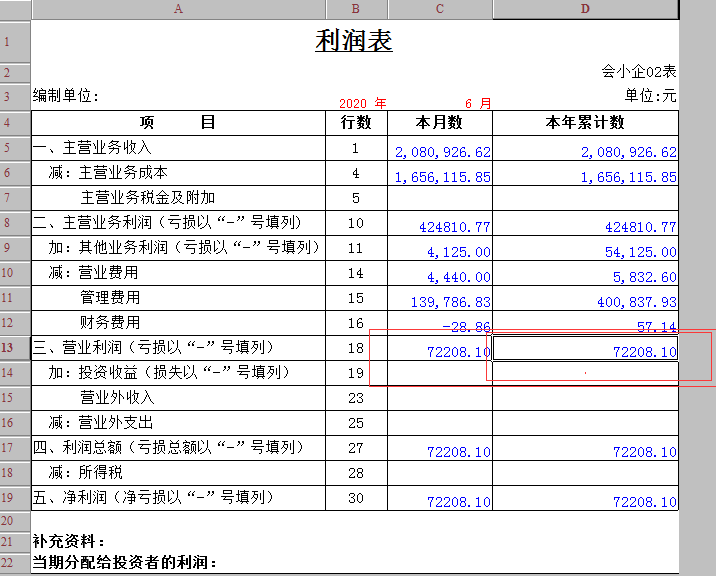The width and height of the screenshot is (716, 576).
Task: Select value 54,125.00
Action: tap(585, 248)
